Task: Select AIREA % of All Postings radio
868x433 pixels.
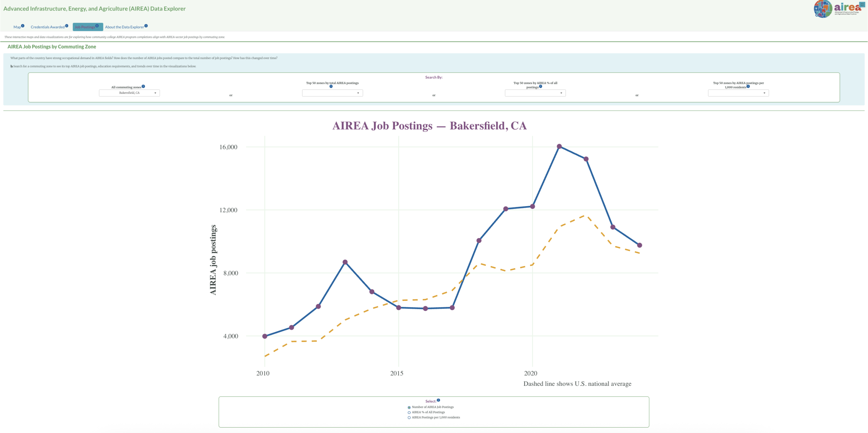Action: (x=409, y=413)
